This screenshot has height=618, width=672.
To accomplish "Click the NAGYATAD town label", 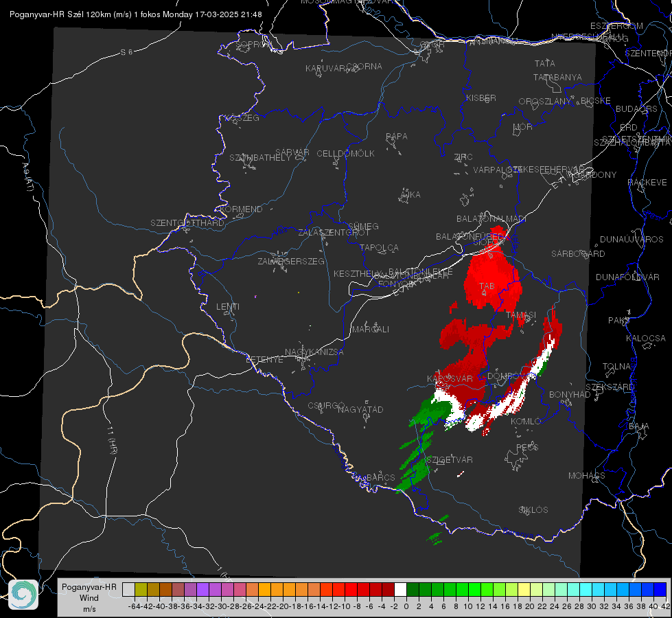I will coord(360,409).
